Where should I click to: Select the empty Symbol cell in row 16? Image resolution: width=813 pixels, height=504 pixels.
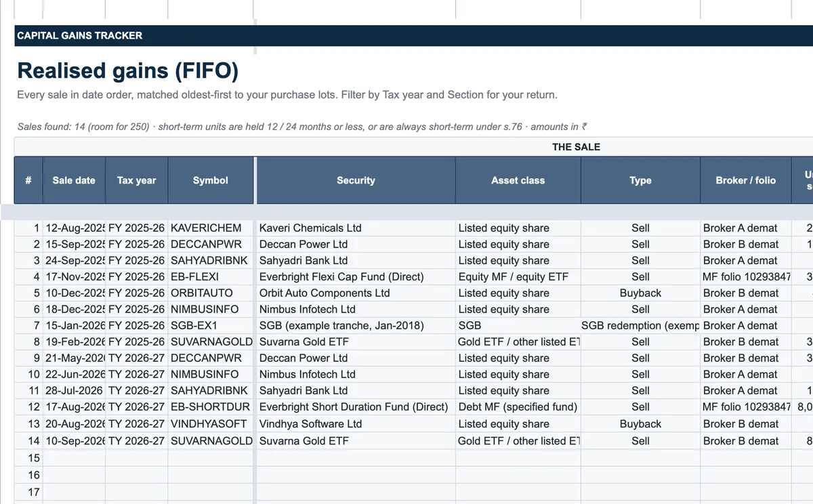(x=211, y=475)
